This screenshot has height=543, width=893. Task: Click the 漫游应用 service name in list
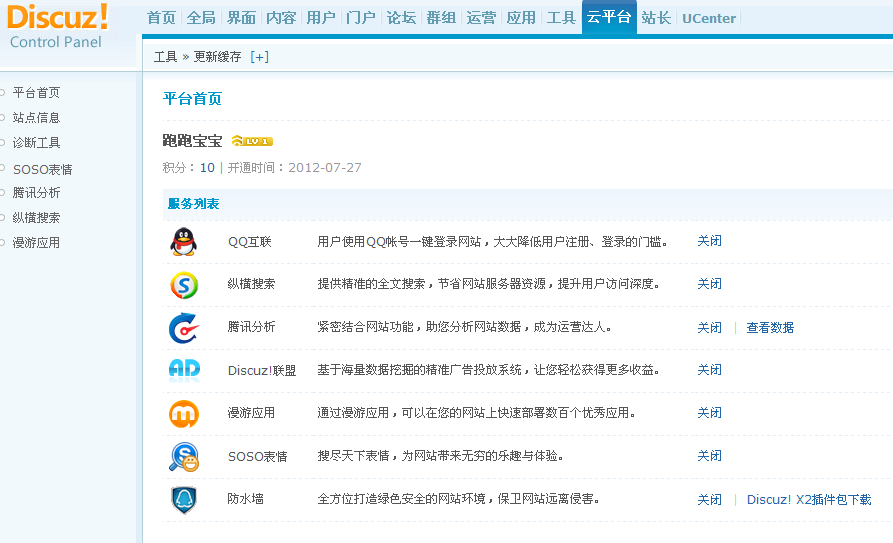251,413
